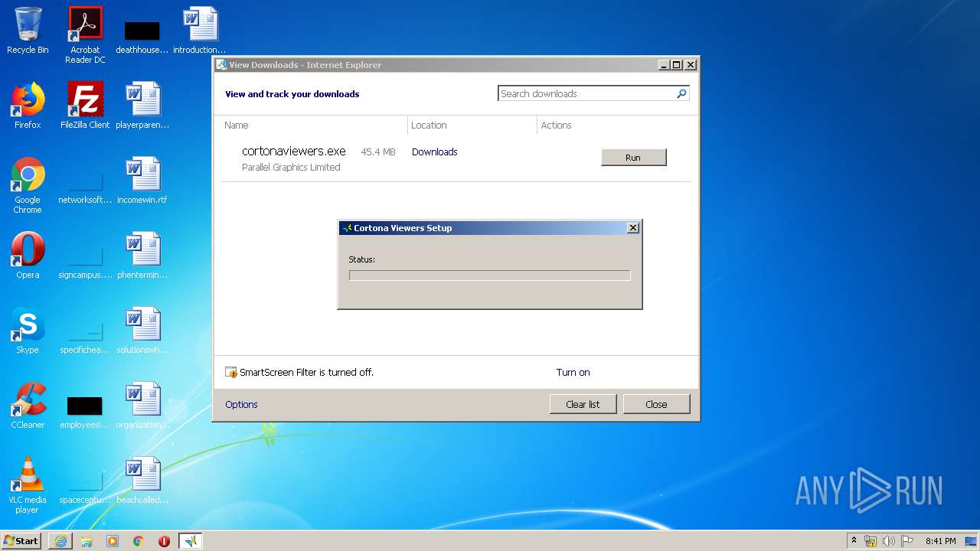980x551 pixels.
Task: Open the Start menu
Action: pos(21,541)
